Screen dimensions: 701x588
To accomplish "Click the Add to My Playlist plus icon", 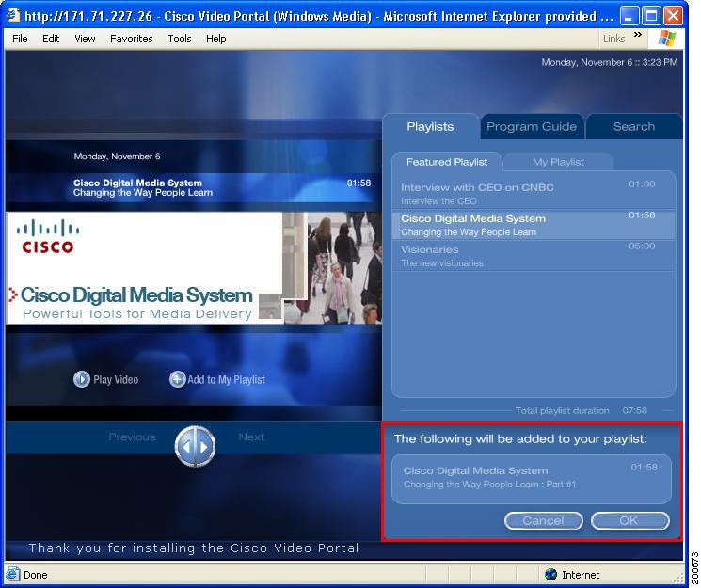I will [x=178, y=379].
